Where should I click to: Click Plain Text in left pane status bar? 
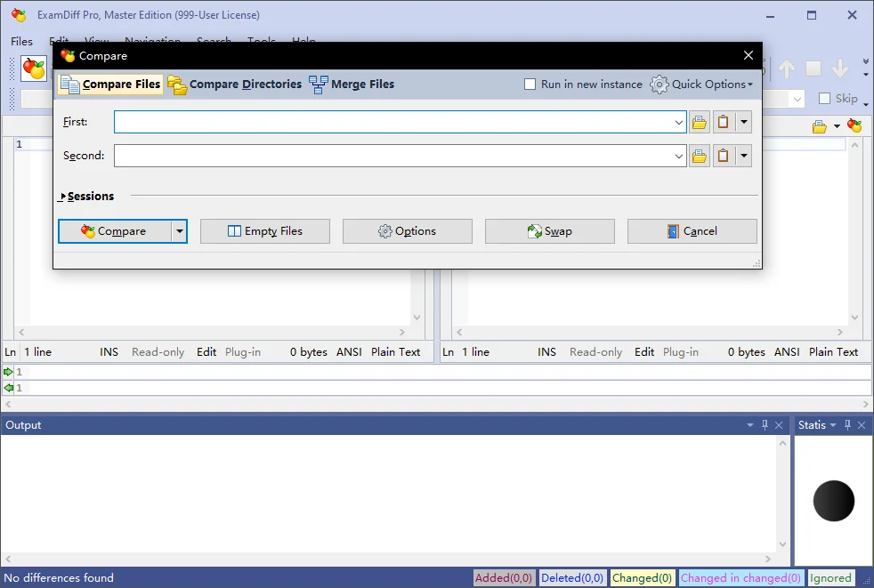[x=396, y=352]
